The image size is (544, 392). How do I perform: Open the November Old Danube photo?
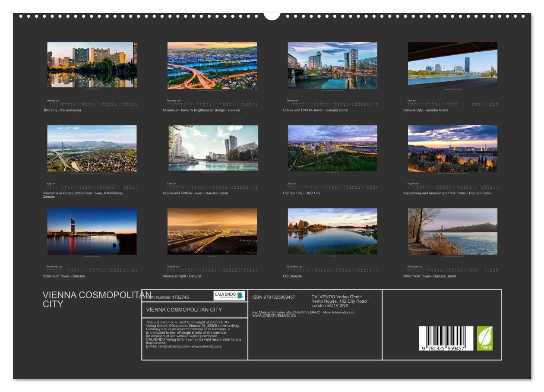pyautogui.click(x=332, y=231)
